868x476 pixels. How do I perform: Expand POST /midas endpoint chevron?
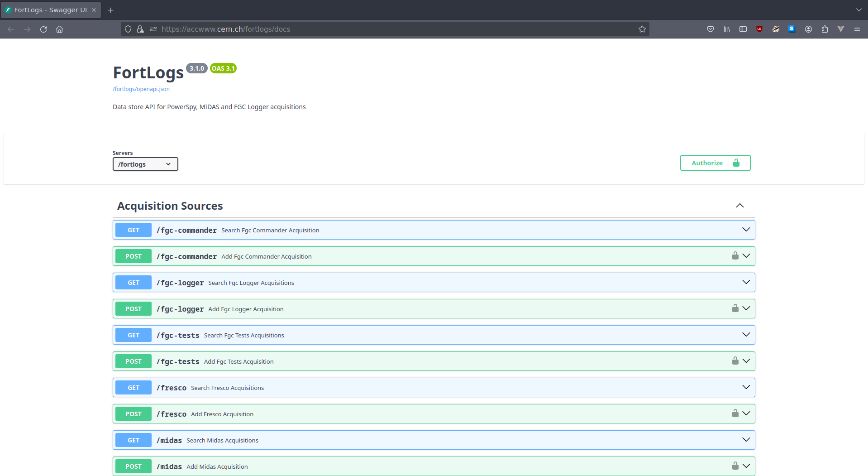point(746,466)
